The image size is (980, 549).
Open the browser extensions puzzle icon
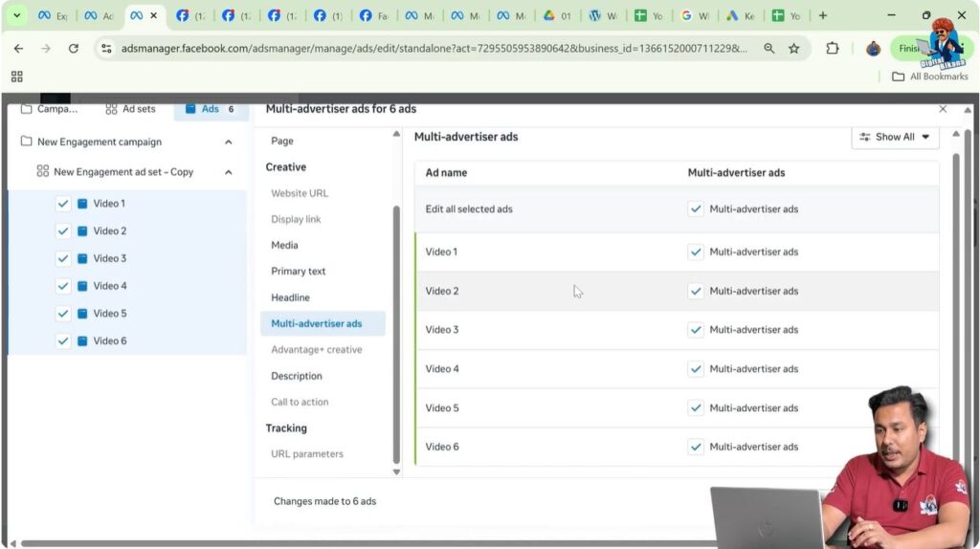pos(832,49)
